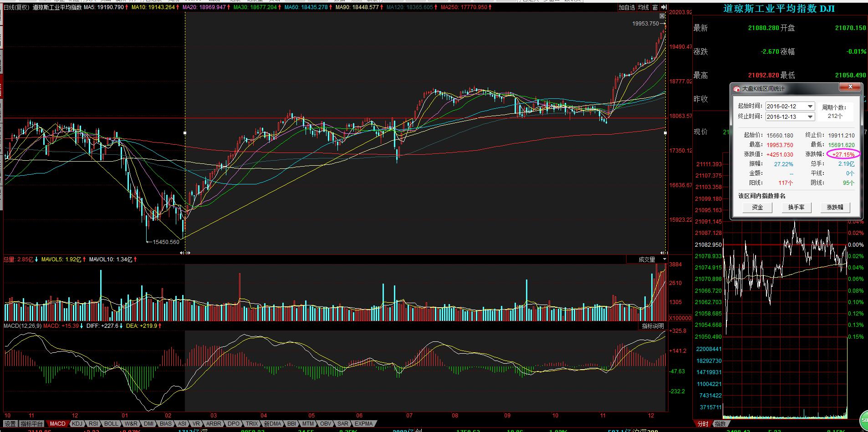Click the 大盘K线区间统计 dialog logo icon
The width and height of the screenshot is (868, 432).
pyautogui.click(x=736, y=89)
